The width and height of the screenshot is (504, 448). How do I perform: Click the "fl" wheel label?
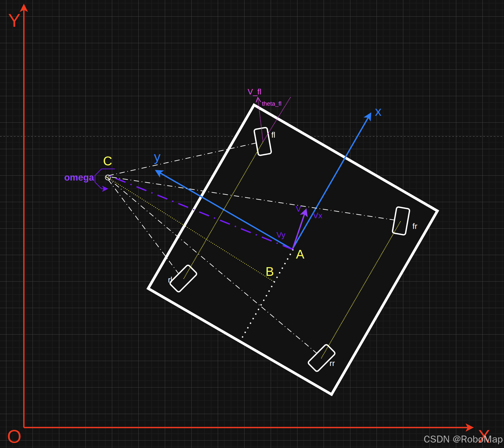(273, 135)
